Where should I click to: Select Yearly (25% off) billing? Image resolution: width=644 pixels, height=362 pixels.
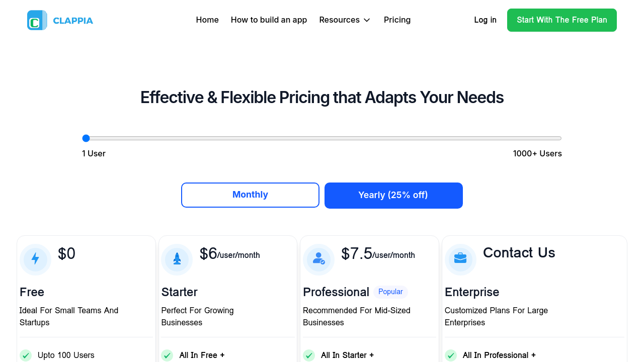click(x=393, y=196)
